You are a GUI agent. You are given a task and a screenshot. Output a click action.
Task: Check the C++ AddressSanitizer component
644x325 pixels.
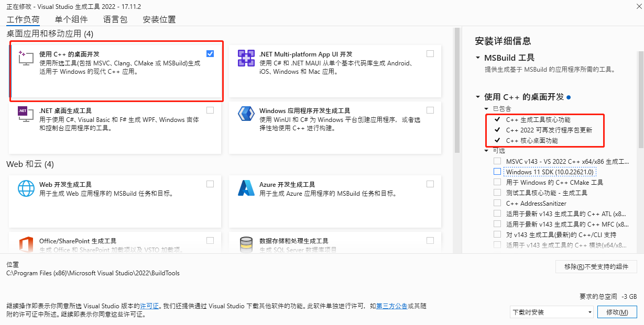click(x=497, y=202)
